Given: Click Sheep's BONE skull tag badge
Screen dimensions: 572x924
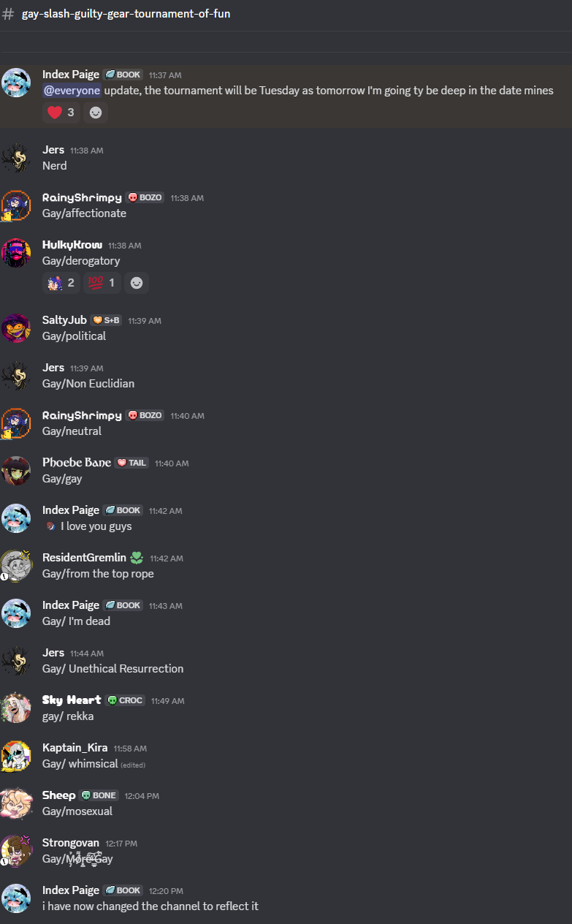Looking at the screenshot, I should tap(99, 795).
